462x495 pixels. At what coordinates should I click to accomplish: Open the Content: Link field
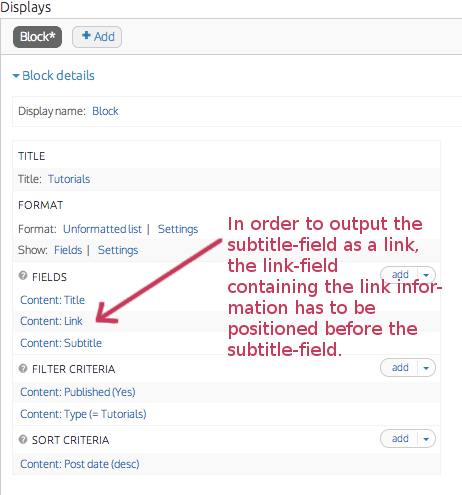point(51,321)
